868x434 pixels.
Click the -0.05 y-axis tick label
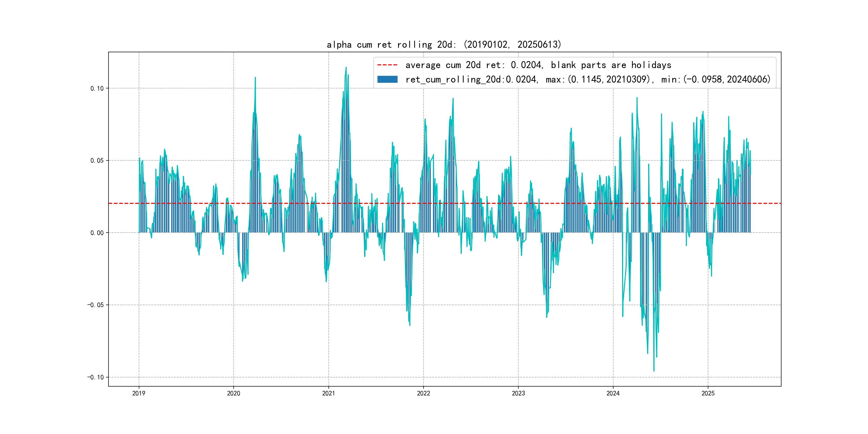coord(96,305)
